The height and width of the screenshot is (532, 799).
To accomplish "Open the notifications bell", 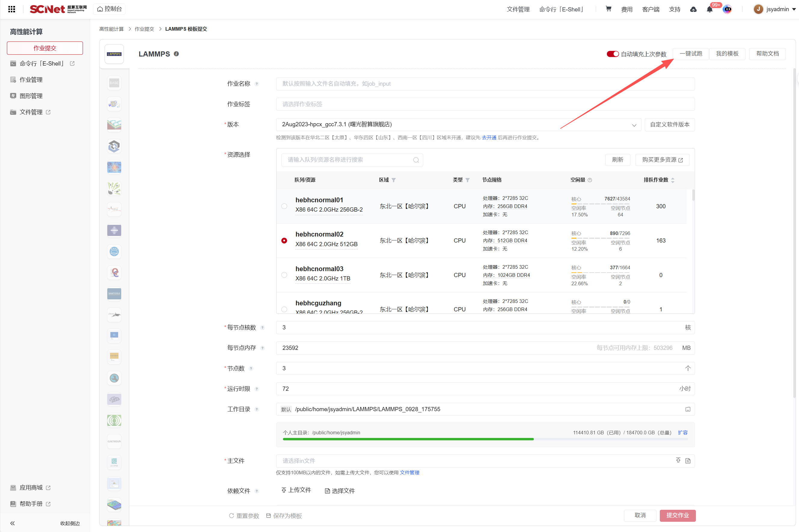I will 709,10.
